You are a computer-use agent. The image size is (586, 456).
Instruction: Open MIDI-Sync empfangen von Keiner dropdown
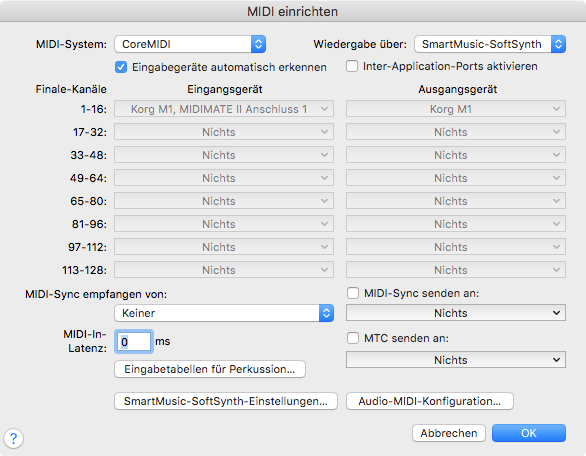click(x=224, y=313)
